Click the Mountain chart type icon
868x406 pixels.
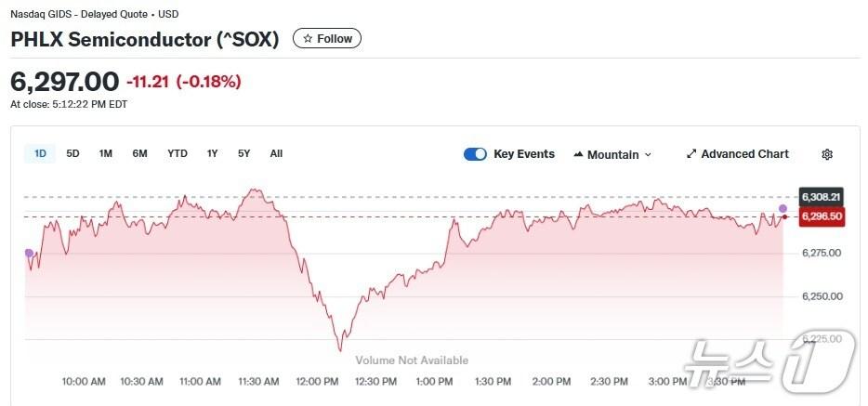578,154
